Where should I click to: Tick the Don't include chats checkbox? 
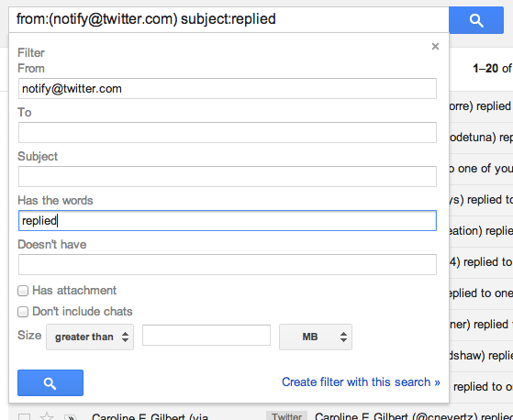pyautogui.click(x=23, y=312)
